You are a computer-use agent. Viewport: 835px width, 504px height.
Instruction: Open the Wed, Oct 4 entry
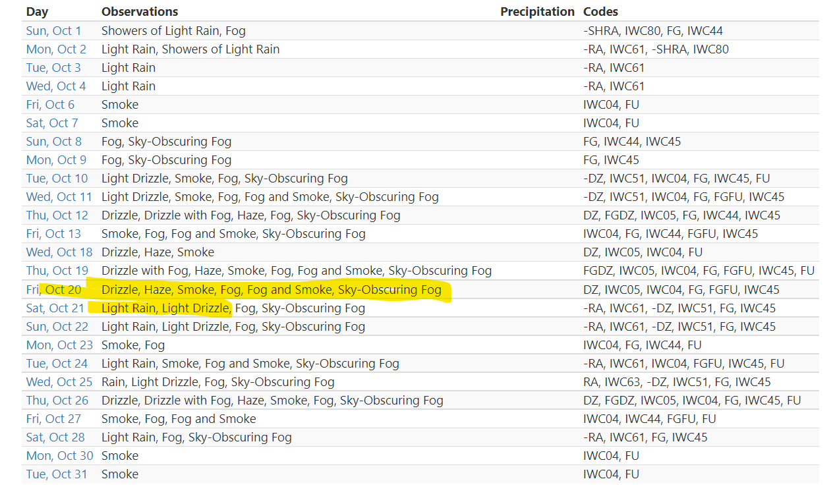coord(56,86)
